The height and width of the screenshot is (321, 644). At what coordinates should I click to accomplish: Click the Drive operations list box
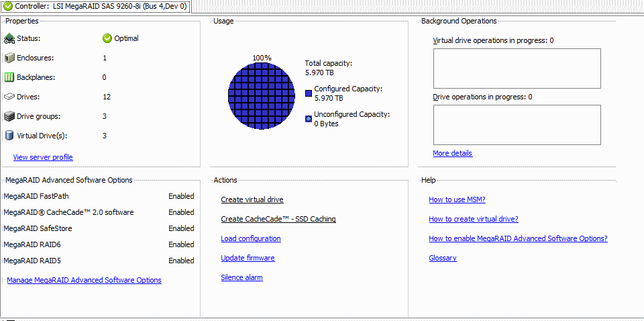[x=517, y=125]
